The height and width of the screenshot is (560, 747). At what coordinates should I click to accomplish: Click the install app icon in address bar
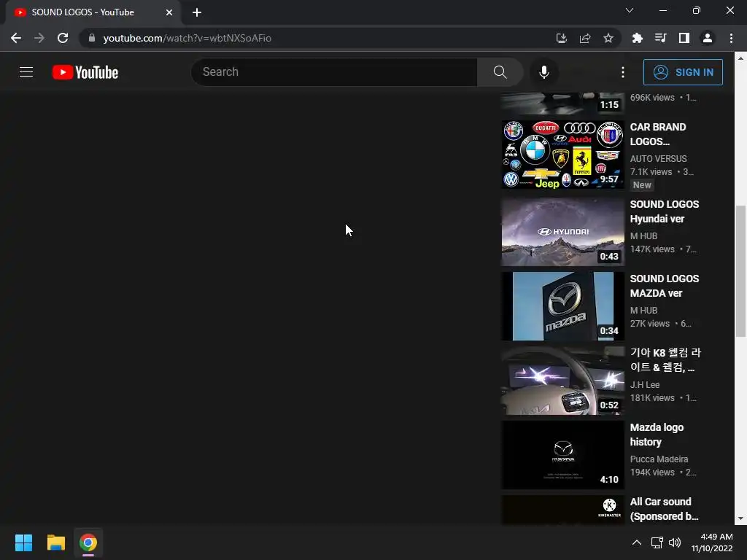coord(562,38)
